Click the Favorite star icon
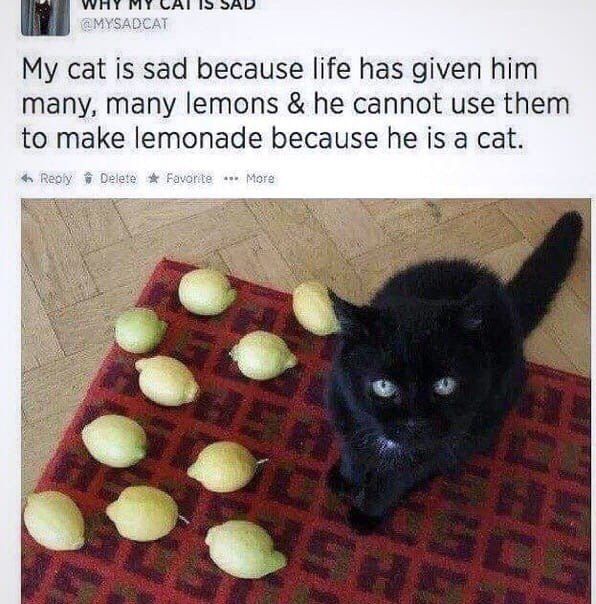The height and width of the screenshot is (604, 596). pyautogui.click(x=153, y=178)
